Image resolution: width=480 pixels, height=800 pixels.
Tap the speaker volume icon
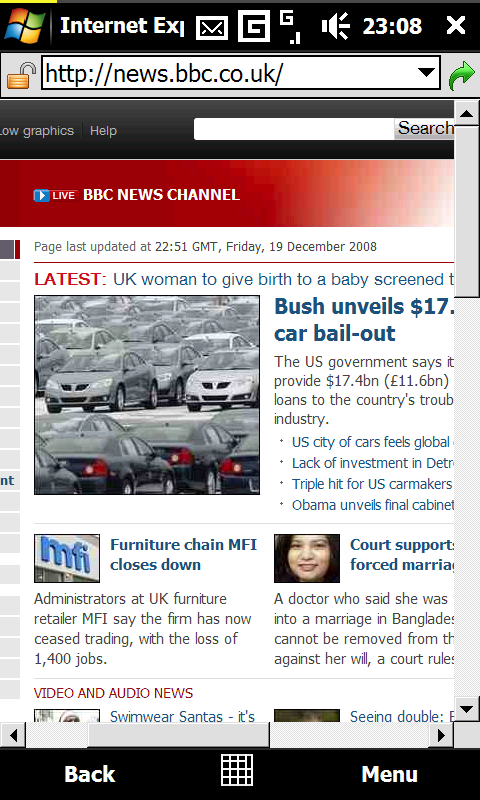335,26
